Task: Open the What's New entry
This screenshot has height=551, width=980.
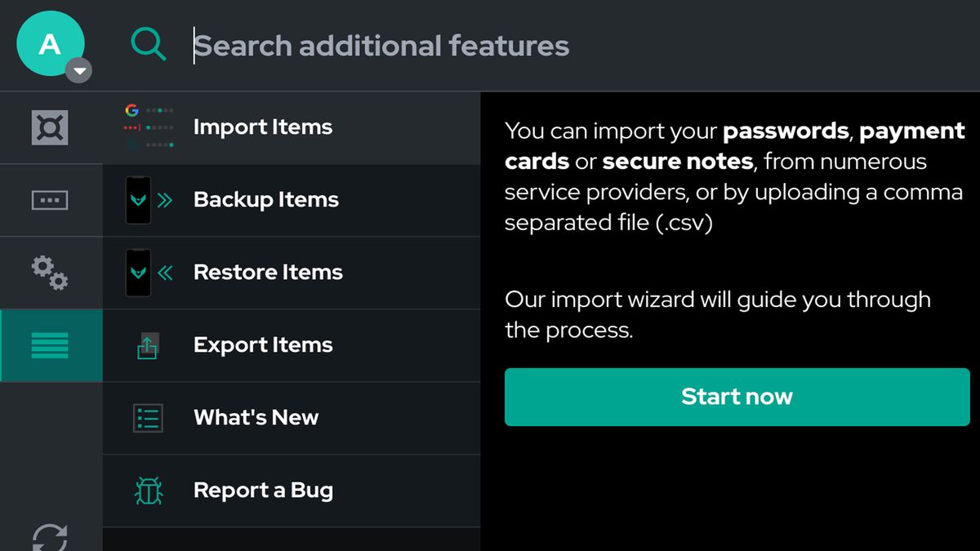Action: pos(256,418)
